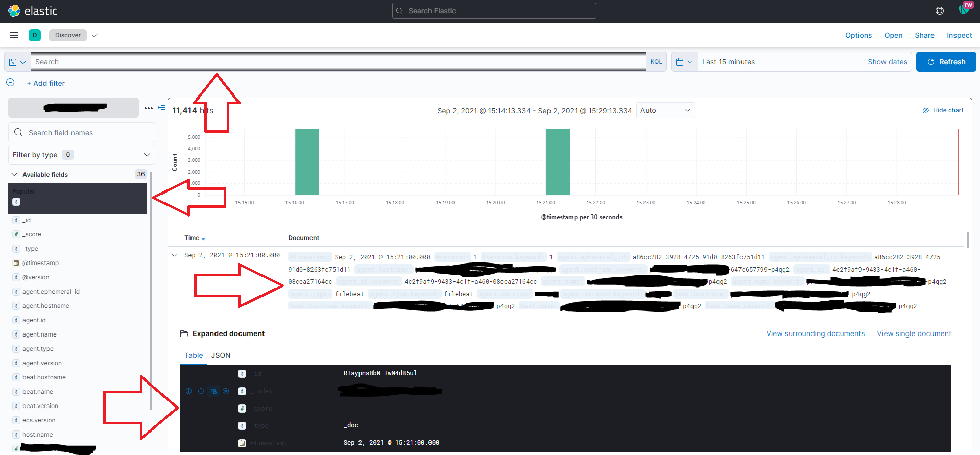The width and height of the screenshot is (980, 455).
Task: Click the index pattern selector button
Action: point(74,108)
